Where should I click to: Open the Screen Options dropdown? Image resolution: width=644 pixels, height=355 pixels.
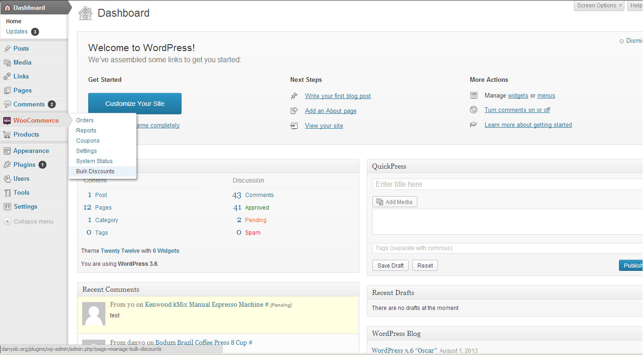599,6
